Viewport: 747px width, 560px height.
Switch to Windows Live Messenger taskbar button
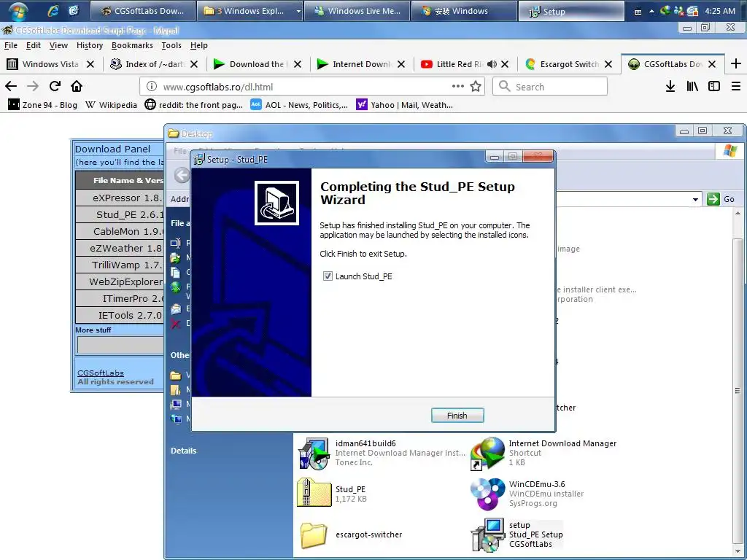(357, 11)
